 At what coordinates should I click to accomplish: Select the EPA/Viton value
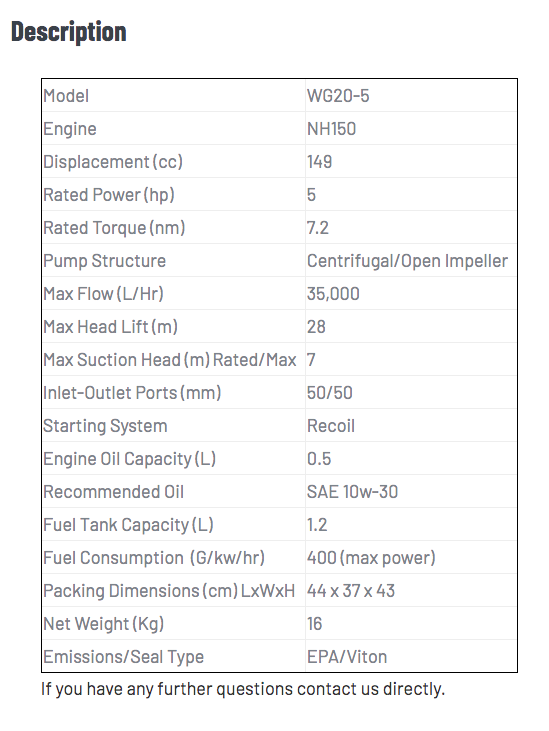coord(347,657)
